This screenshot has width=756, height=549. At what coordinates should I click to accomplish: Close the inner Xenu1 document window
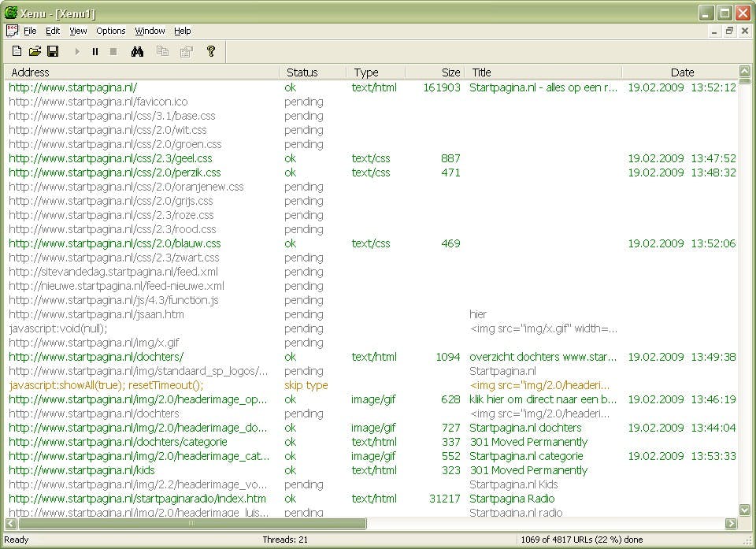tap(745, 31)
